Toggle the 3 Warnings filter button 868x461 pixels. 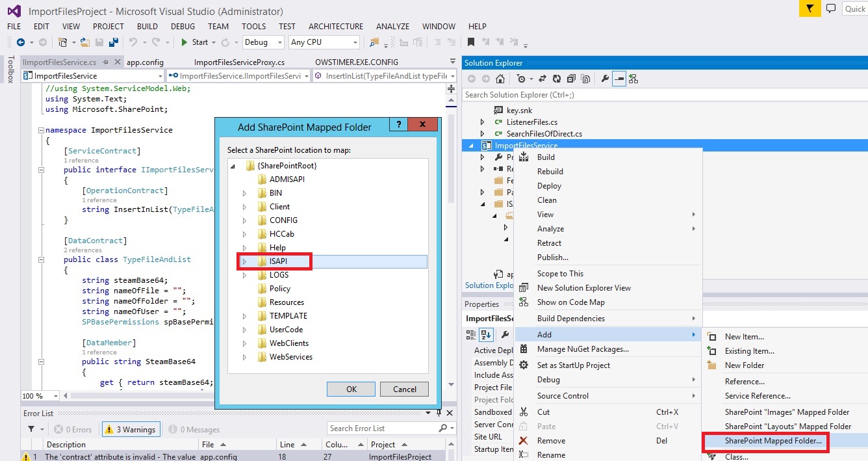coord(130,429)
